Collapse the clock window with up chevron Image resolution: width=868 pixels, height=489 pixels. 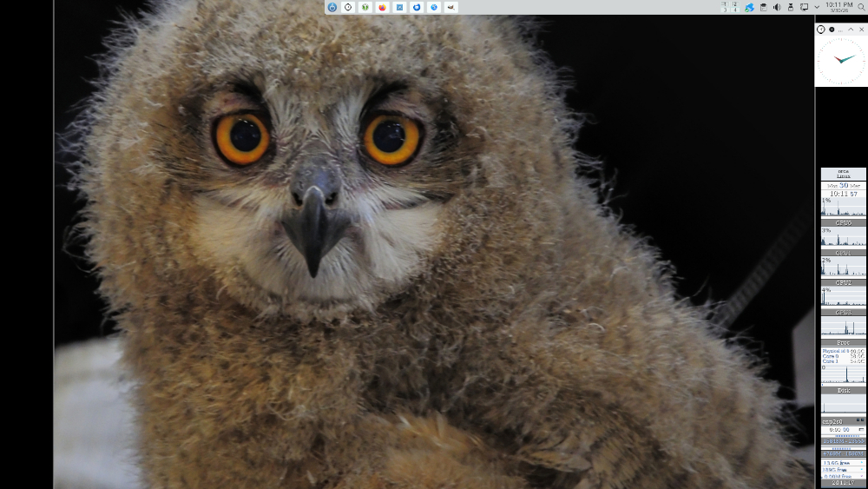click(851, 30)
